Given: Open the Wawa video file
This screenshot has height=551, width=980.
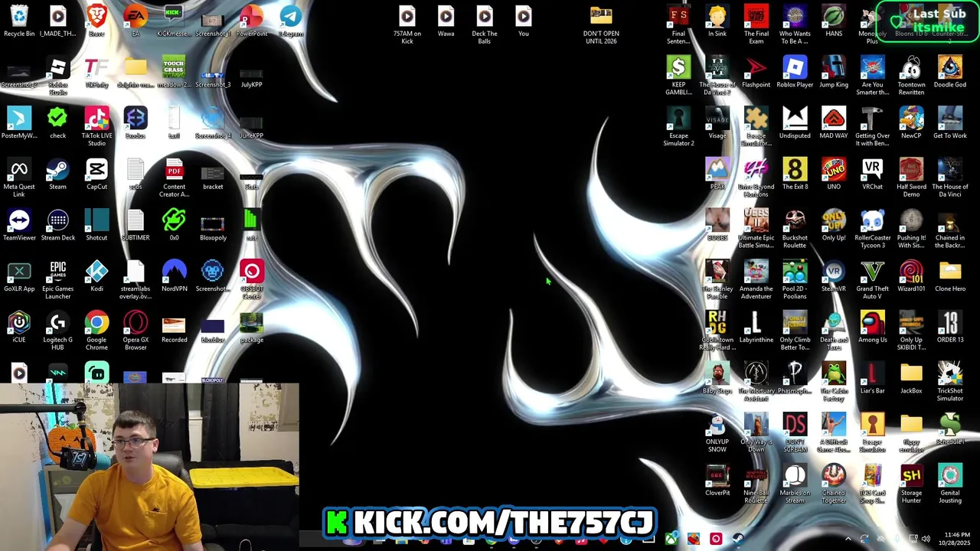Looking at the screenshot, I should point(446,21).
